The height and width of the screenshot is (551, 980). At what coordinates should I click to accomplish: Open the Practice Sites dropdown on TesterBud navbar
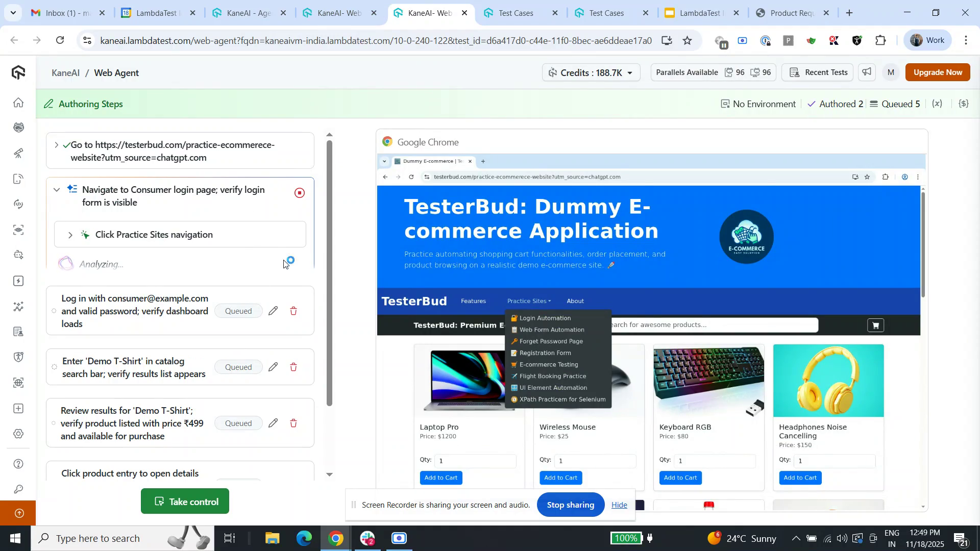tap(529, 301)
